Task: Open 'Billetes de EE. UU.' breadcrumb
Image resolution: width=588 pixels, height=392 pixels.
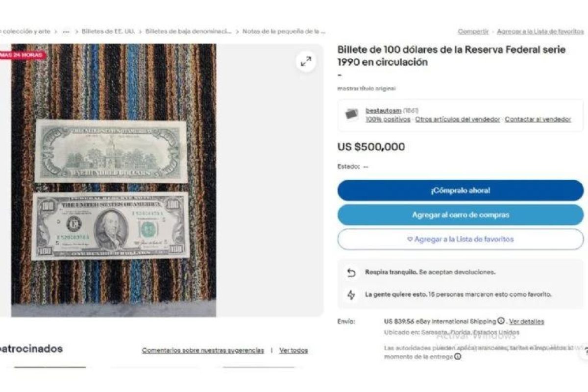Action: (108, 31)
